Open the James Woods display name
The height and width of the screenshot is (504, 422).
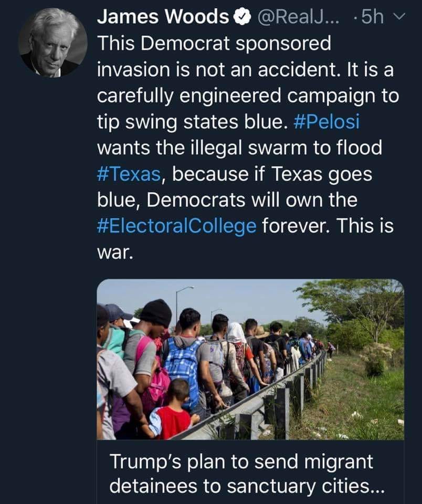[x=163, y=17]
